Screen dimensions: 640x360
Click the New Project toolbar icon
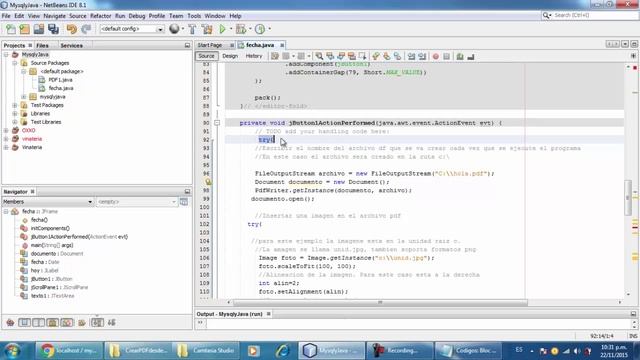pos(24,29)
